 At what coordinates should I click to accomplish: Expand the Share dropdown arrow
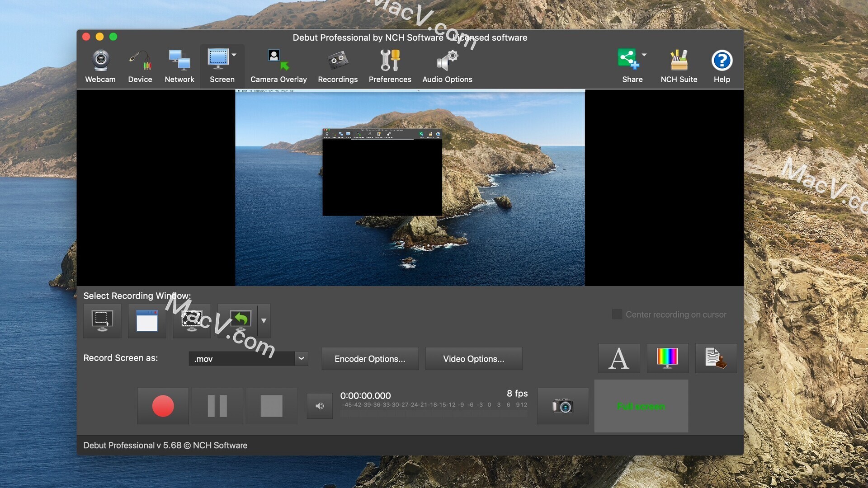644,55
